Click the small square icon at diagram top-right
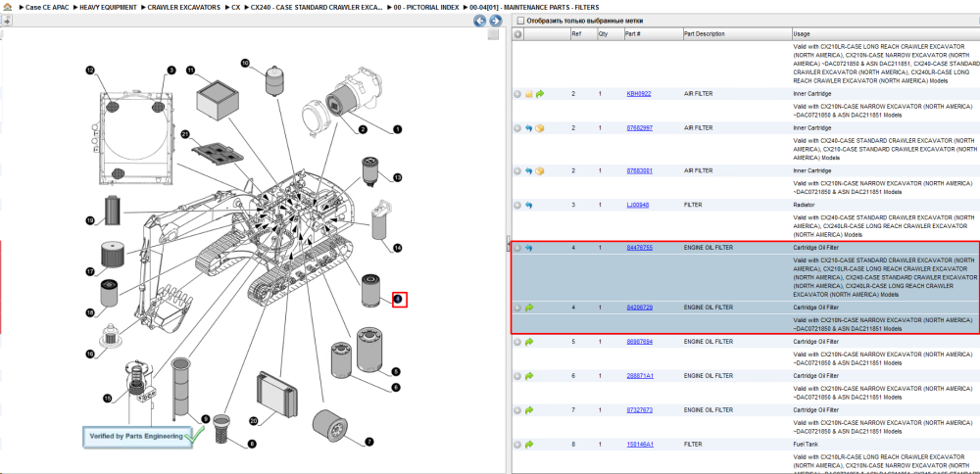This screenshot has height=474, width=980. click(x=493, y=35)
